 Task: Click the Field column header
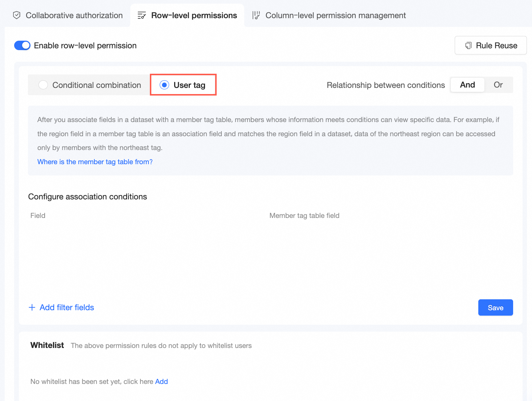[x=38, y=215]
